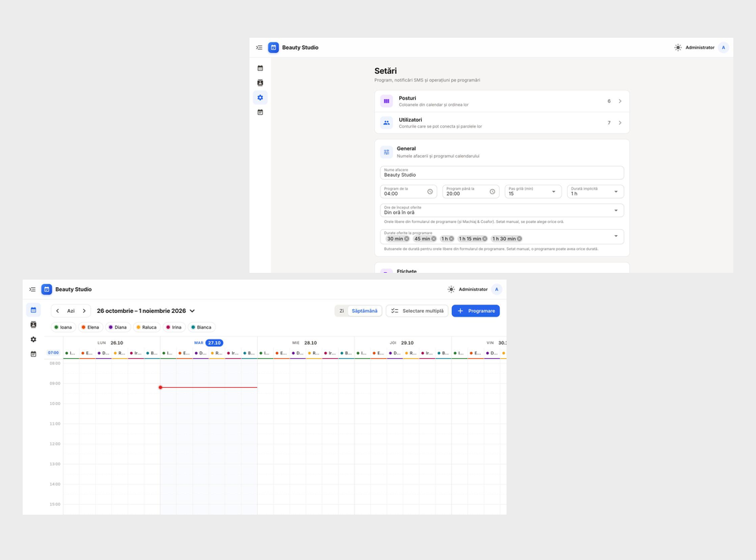Expand Ore de început oferite dropdown
This screenshot has height=560, width=756.
tap(502, 211)
